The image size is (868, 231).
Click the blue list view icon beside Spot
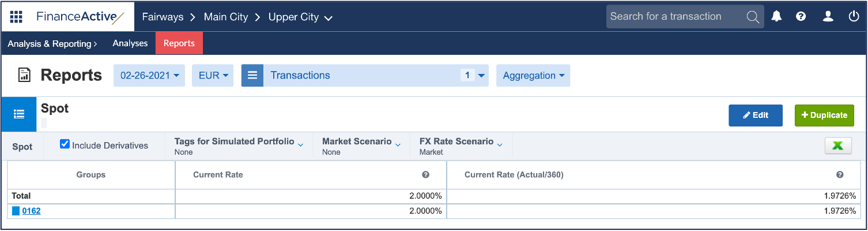point(18,114)
